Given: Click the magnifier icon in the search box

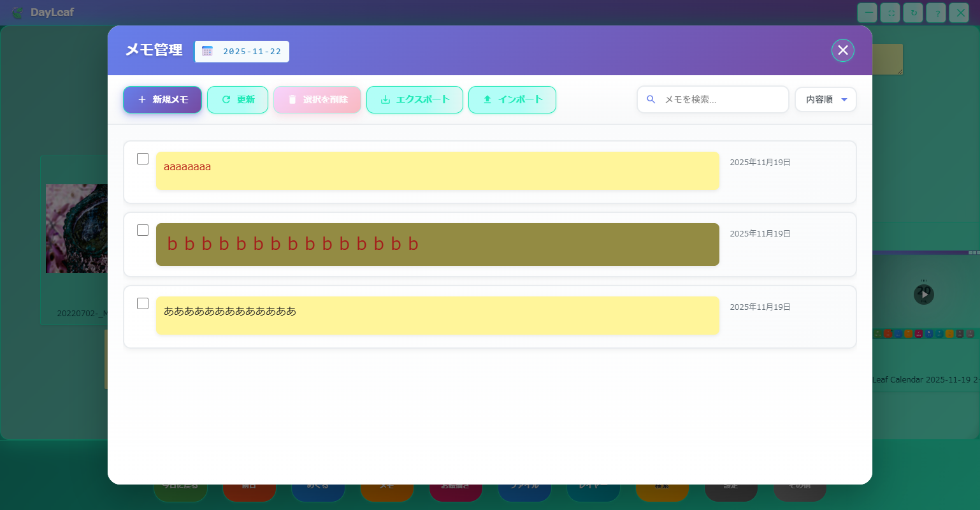Looking at the screenshot, I should point(651,99).
